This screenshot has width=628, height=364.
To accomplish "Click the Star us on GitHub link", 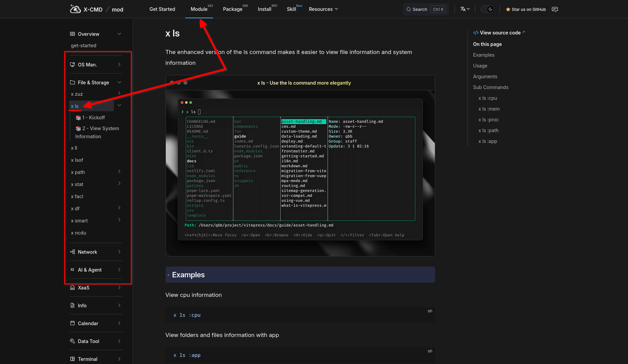I will point(525,9).
